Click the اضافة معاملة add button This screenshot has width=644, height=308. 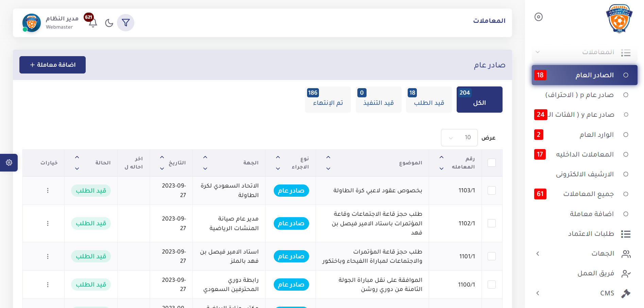52,65
